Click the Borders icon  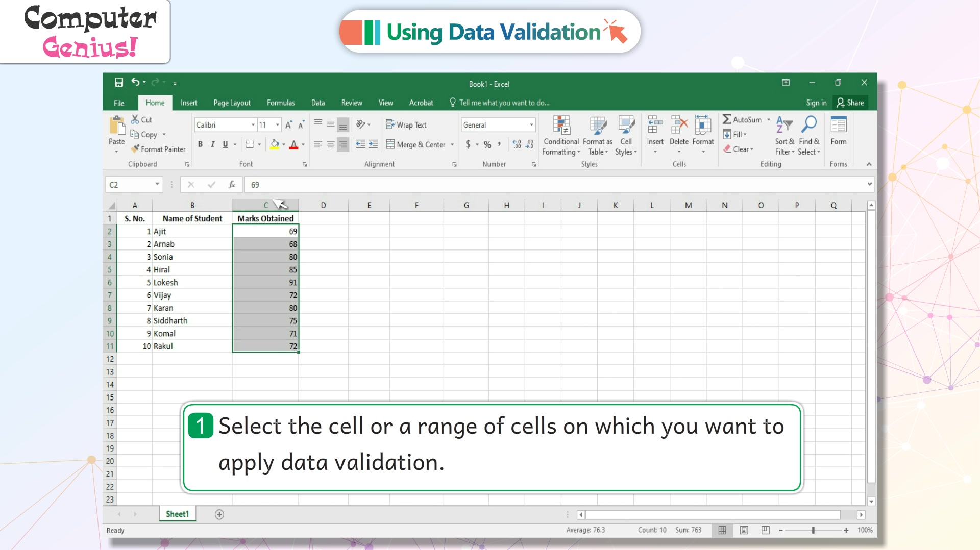tap(250, 144)
